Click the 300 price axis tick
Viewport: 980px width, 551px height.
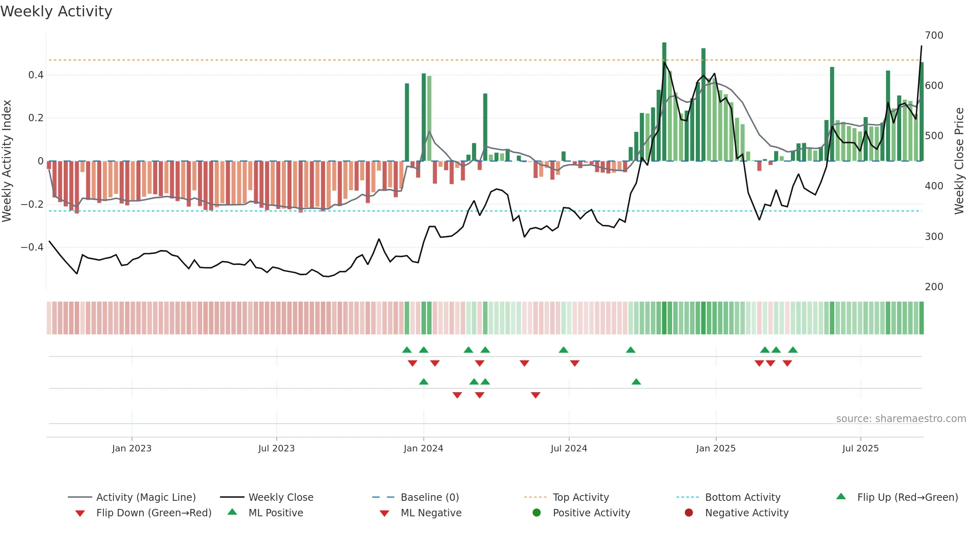934,237
